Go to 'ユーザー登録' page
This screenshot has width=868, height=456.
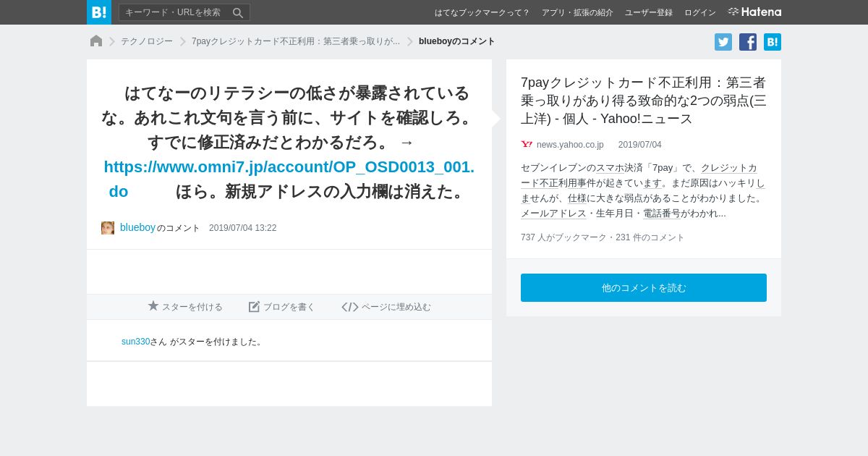point(649,12)
